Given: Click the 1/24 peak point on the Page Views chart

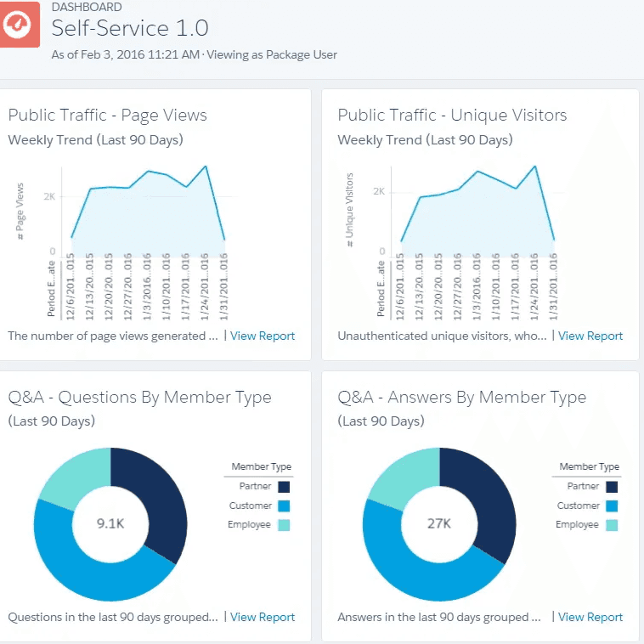Looking at the screenshot, I should 206,167.
